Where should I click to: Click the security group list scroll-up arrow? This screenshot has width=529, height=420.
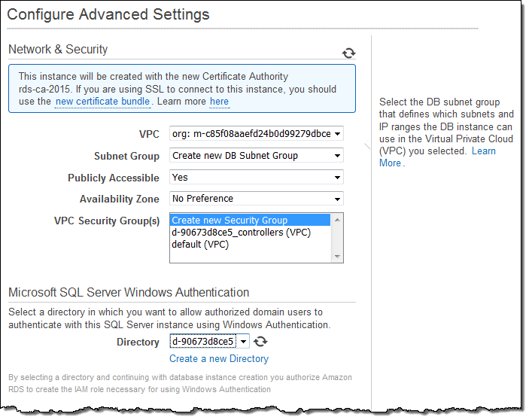tap(337, 220)
